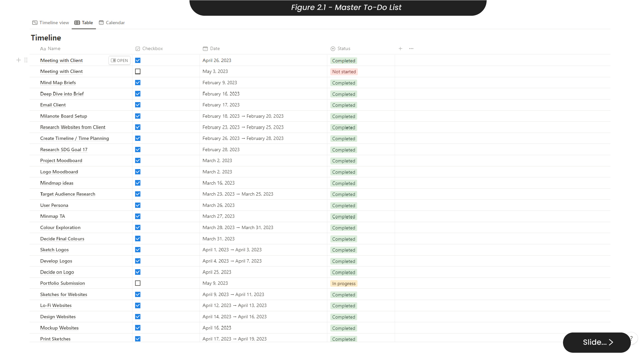
Task: Click the add property plus icon
Action: pos(400,48)
